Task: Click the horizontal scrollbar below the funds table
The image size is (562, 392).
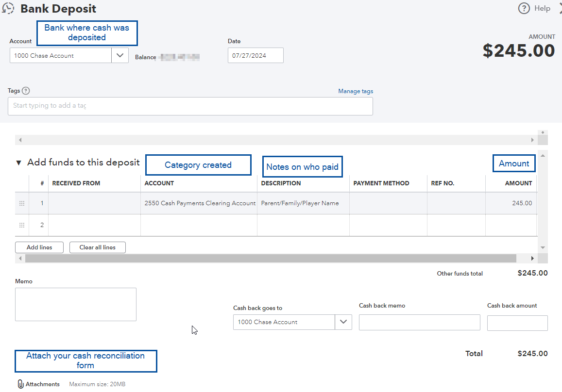Action: (270, 259)
